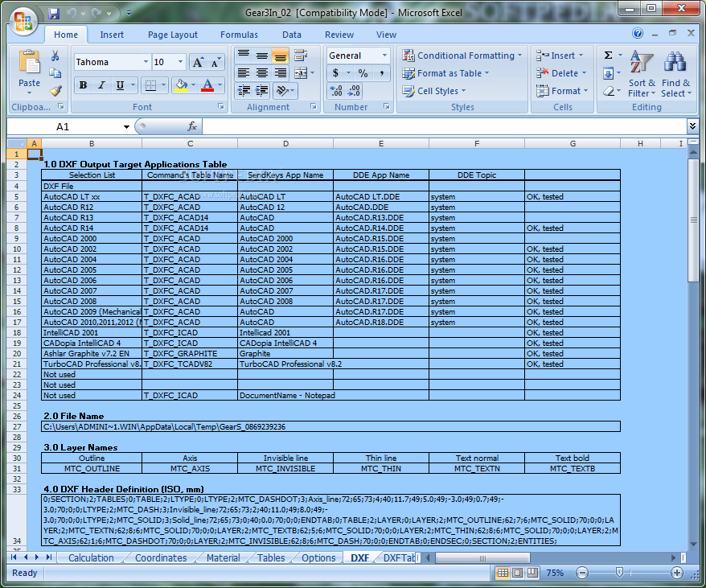Click the Insert cells button
Screen dimensions: 706x588
click(560, 56)
